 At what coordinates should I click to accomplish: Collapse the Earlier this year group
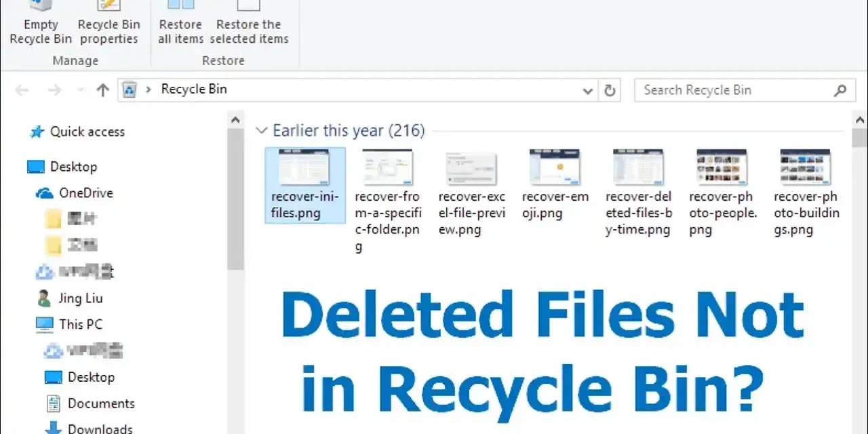tap(261, 131)
